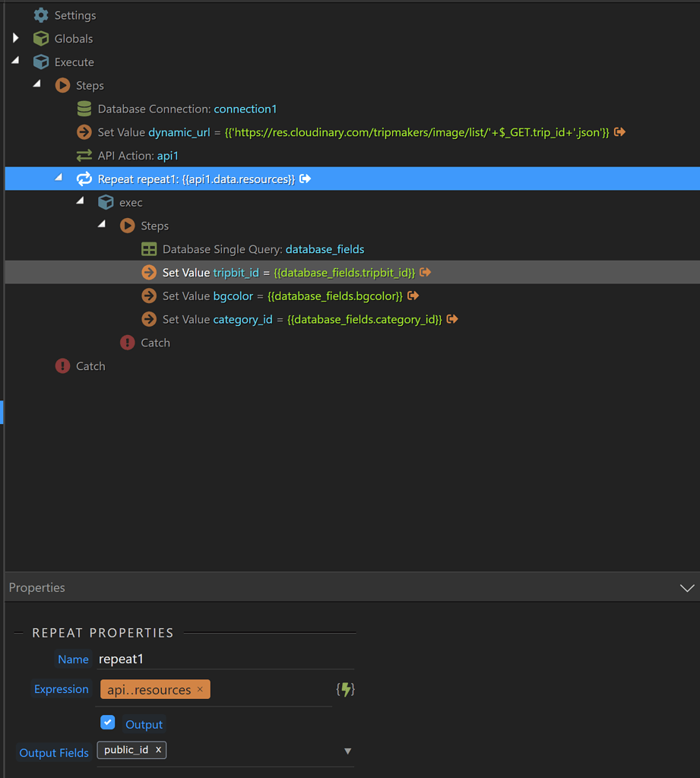Viewport: 700px width, 778px height.
Task: Click the Set Value icon for dynamic_url
Action: [84, 132]
